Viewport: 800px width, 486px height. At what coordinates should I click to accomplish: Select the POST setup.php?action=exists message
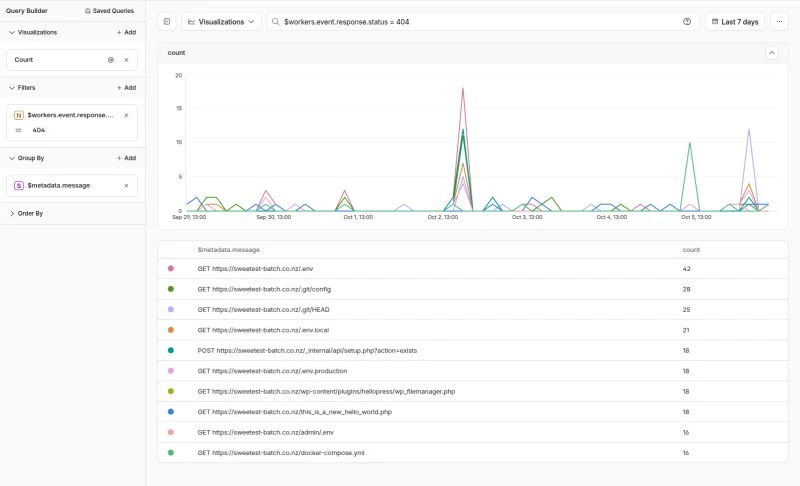pyautogui.click(x=307, y=350)
